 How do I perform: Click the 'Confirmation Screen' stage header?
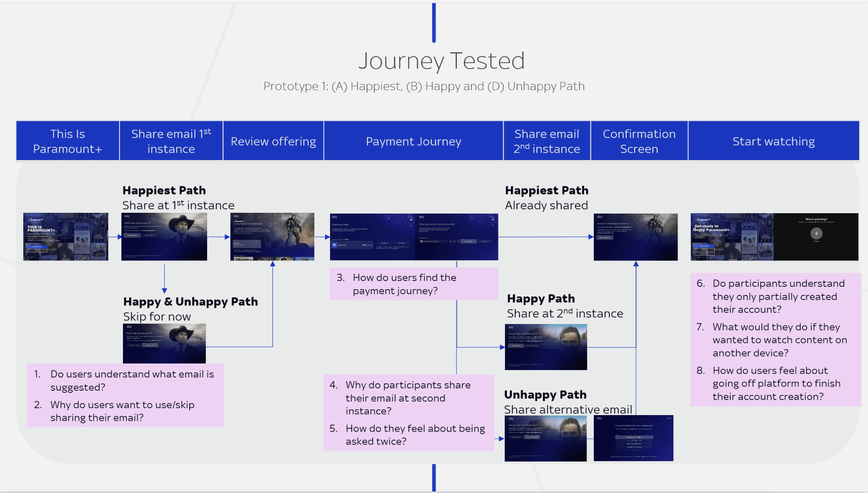click(x=639, y=141)
